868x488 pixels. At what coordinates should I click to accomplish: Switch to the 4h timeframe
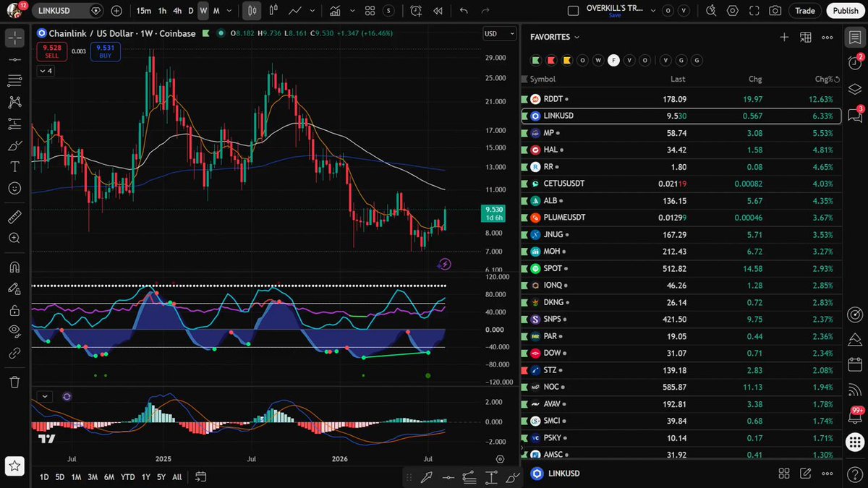click(177, 11)
